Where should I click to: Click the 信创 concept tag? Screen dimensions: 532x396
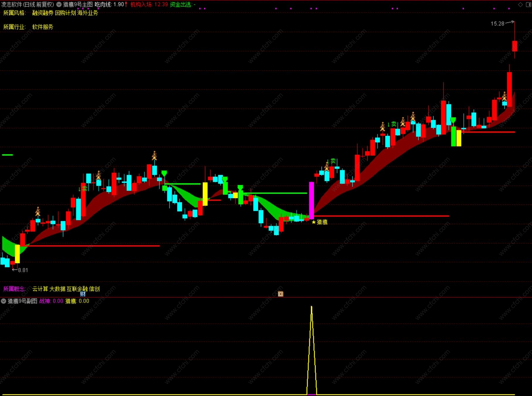(94, 289)
